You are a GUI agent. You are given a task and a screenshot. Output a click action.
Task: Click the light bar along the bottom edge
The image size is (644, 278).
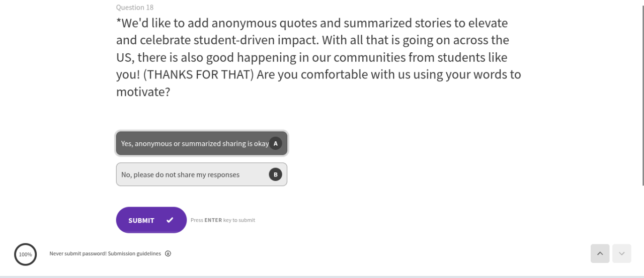coord(322,276)
